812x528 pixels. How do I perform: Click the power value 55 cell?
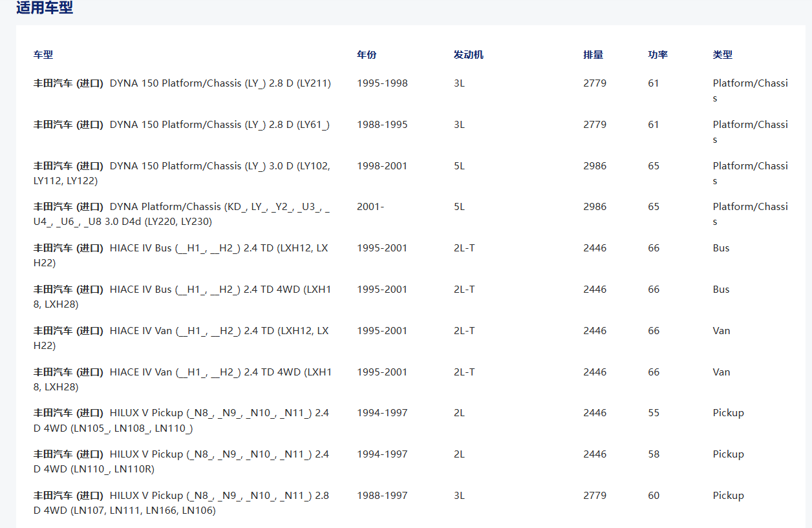tap(654, 413)
